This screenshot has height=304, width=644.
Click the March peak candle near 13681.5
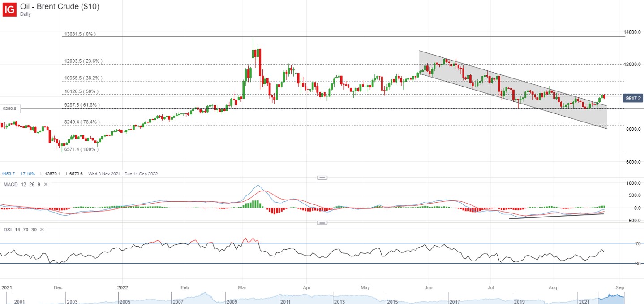click(253, 53)
